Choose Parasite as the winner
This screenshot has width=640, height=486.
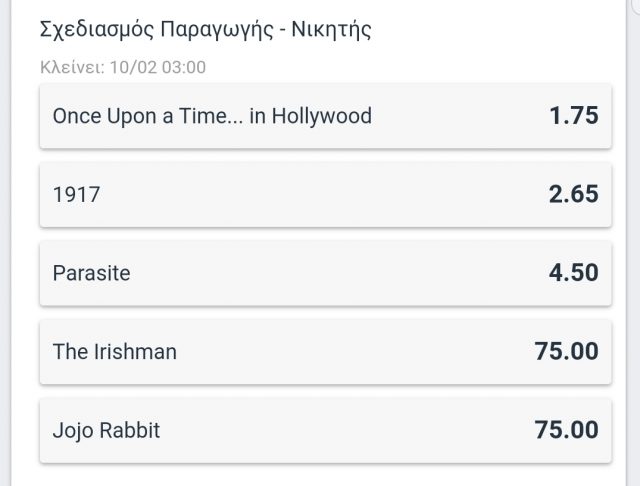pos(325,273)
